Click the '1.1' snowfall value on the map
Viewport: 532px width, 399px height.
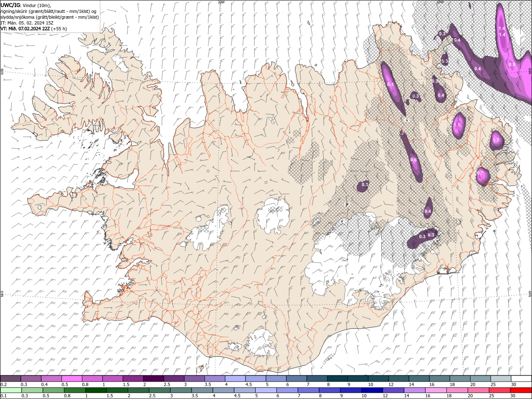point(458,125)
